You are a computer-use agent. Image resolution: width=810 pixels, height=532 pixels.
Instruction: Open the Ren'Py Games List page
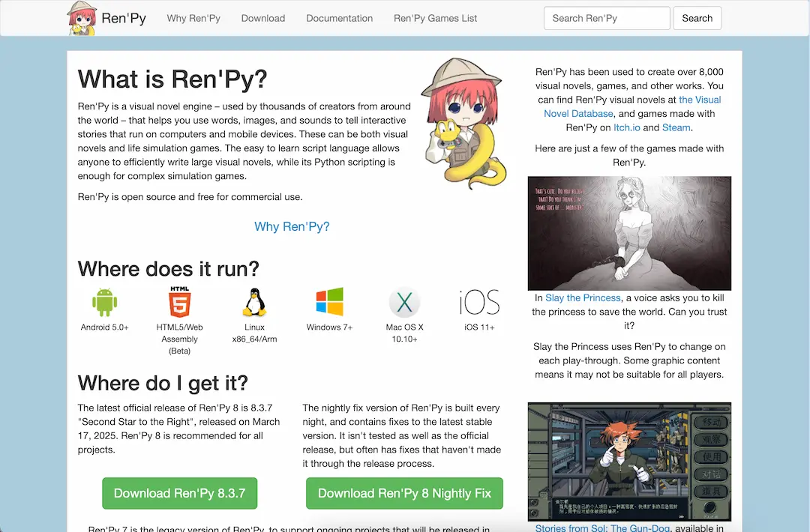435,18
